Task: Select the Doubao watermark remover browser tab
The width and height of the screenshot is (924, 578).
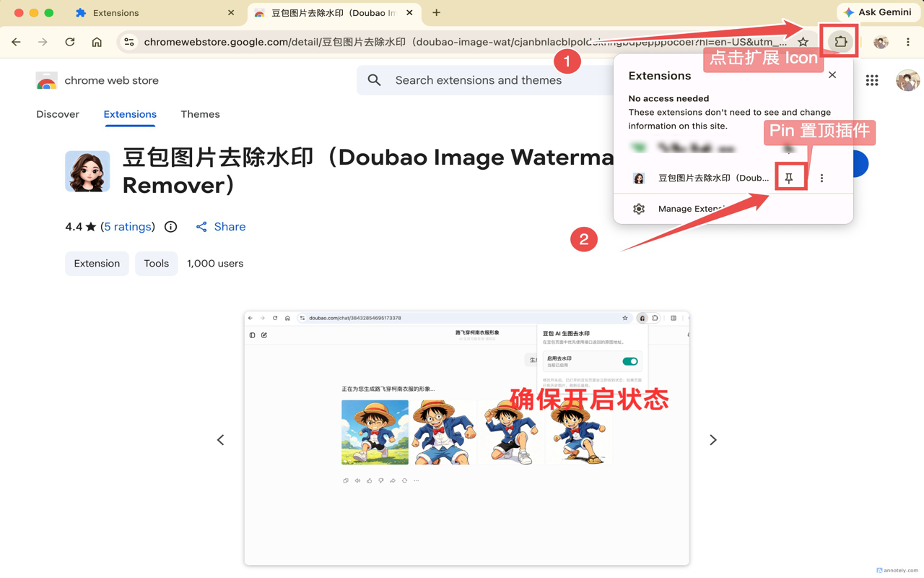Action: [x=332, y=13]
